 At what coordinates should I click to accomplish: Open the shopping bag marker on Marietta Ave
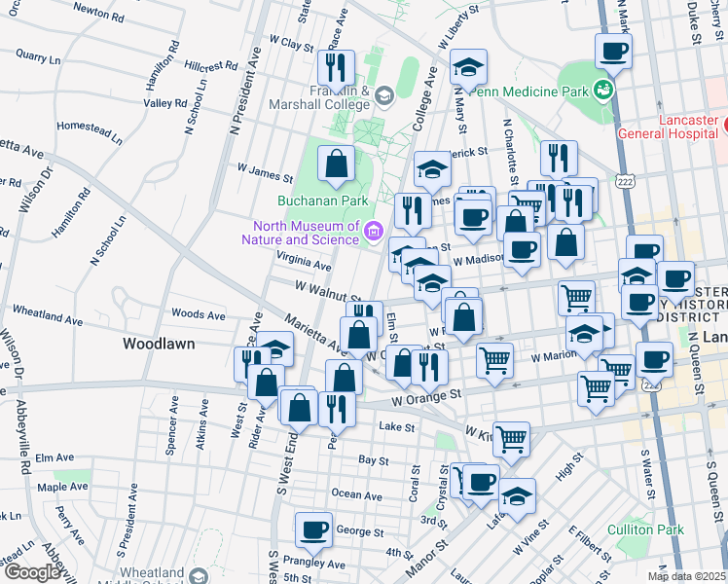[x=359, y=337]
